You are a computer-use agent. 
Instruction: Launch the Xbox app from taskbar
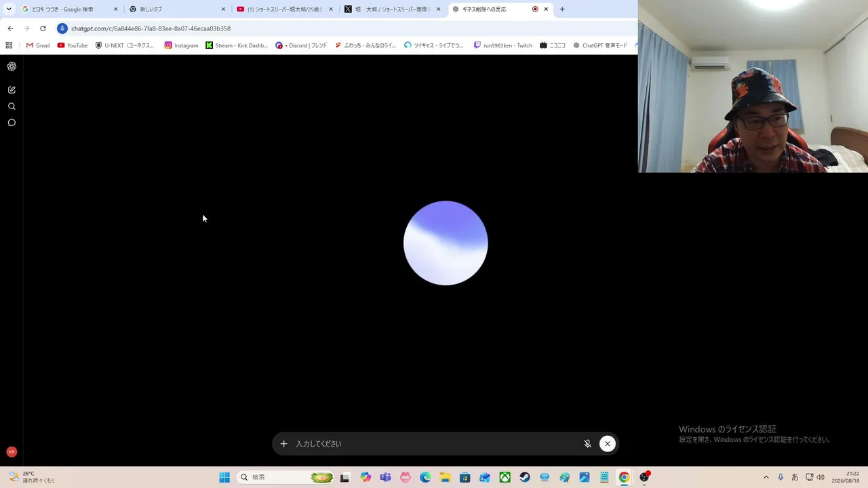click(x=505, y=477)
